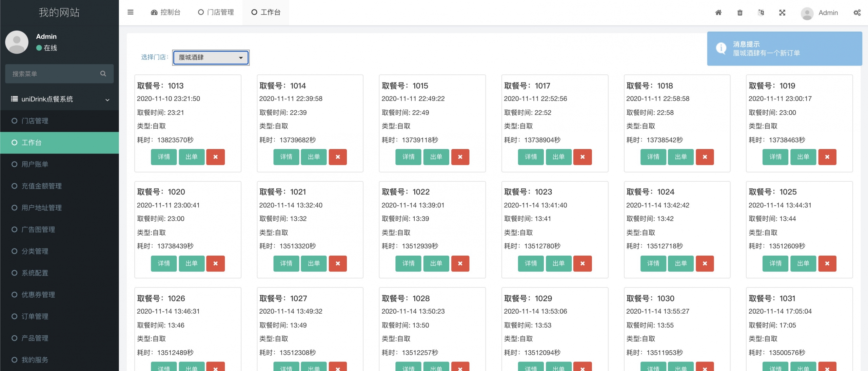Viewport: 868px width, 371px height.
Task: Click 出单 for order 1020
Action: coord(192,263)
